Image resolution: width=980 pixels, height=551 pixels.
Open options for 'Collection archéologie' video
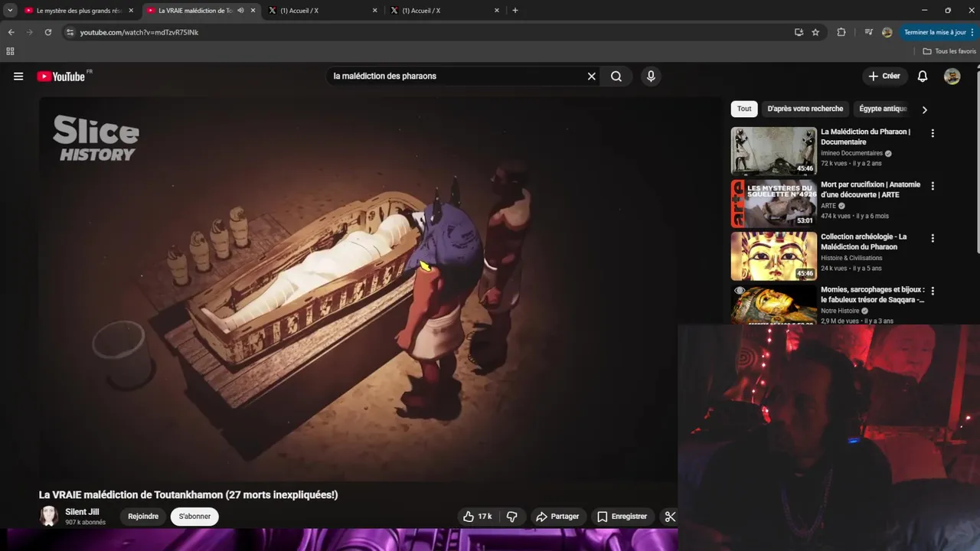[933, 238]
